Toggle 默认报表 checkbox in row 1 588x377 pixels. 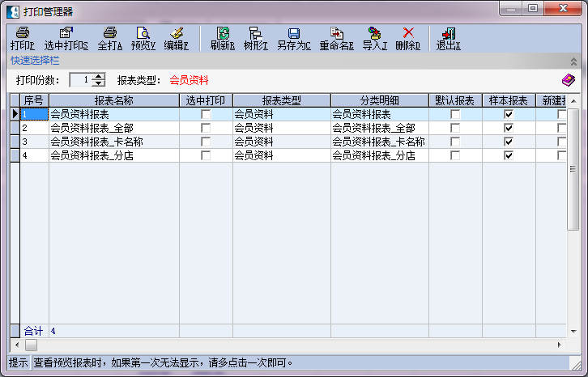click(x=455, y=115)
